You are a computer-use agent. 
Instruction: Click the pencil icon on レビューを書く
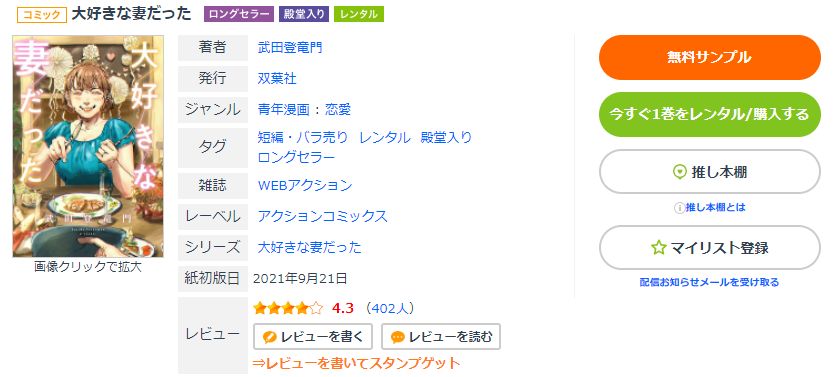[270, 337]
